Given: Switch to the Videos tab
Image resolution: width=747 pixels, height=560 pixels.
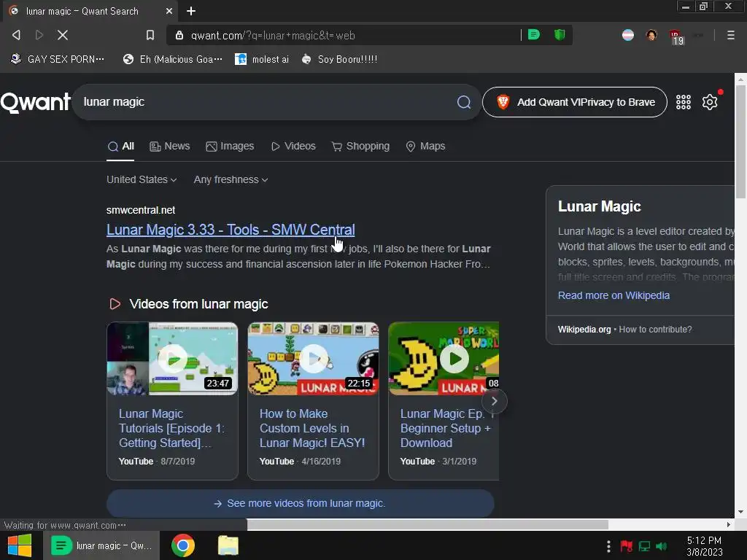Looking at the screenshot, I should pos(293,146).
